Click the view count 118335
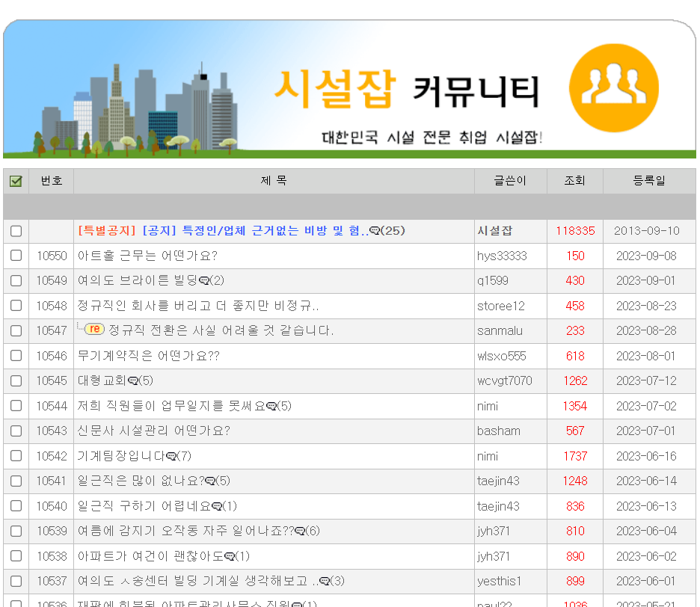700x607 pixels. 575,231
